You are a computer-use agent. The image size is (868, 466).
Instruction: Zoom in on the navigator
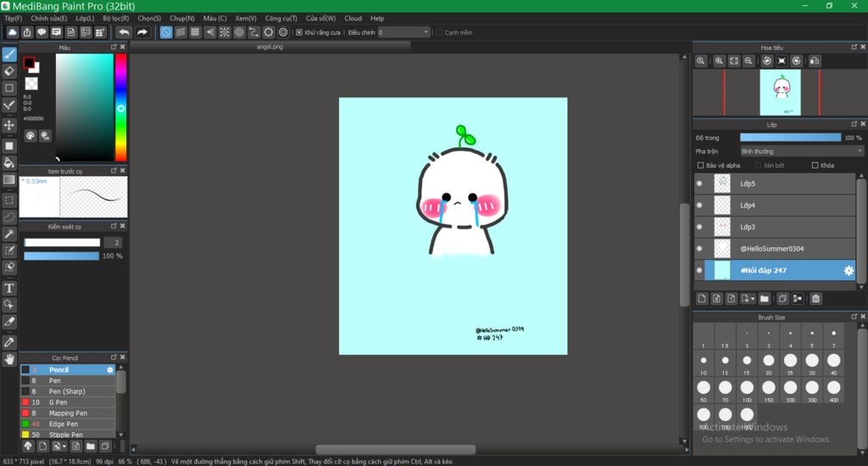(719, 61)
